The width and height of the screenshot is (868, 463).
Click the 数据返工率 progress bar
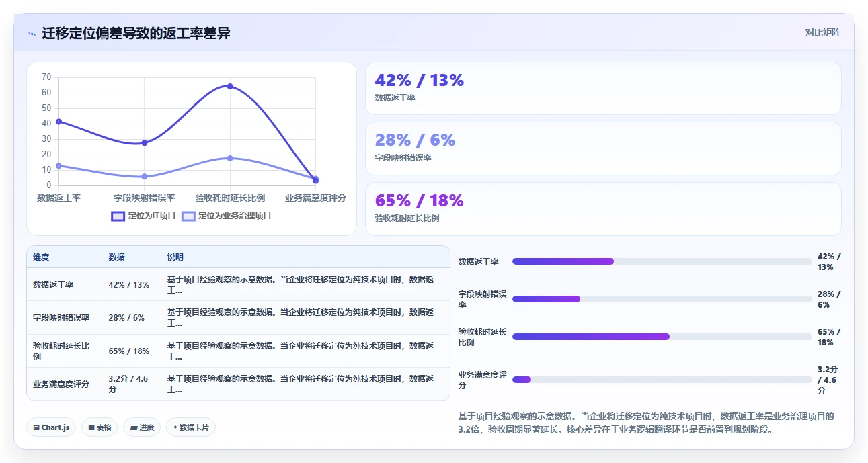[662, 261]
